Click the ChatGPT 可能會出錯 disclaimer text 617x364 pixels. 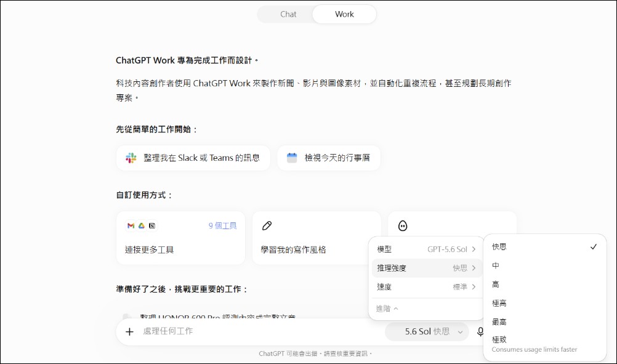(315, 354)
